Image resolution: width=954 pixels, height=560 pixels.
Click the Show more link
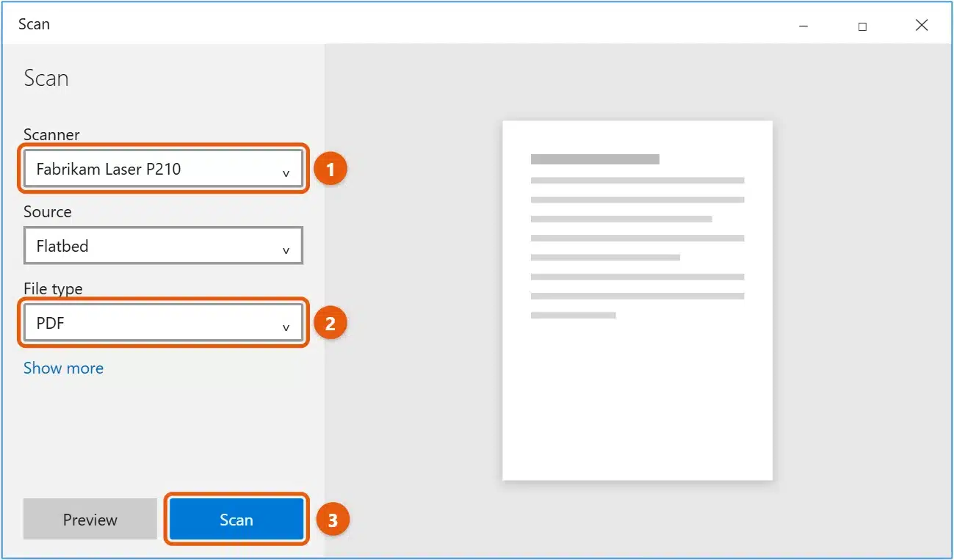coord(63,368)
